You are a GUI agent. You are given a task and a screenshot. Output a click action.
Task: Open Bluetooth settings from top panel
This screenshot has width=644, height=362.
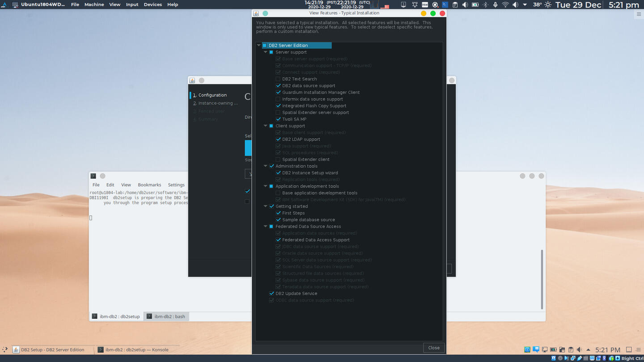click(485, 4)
